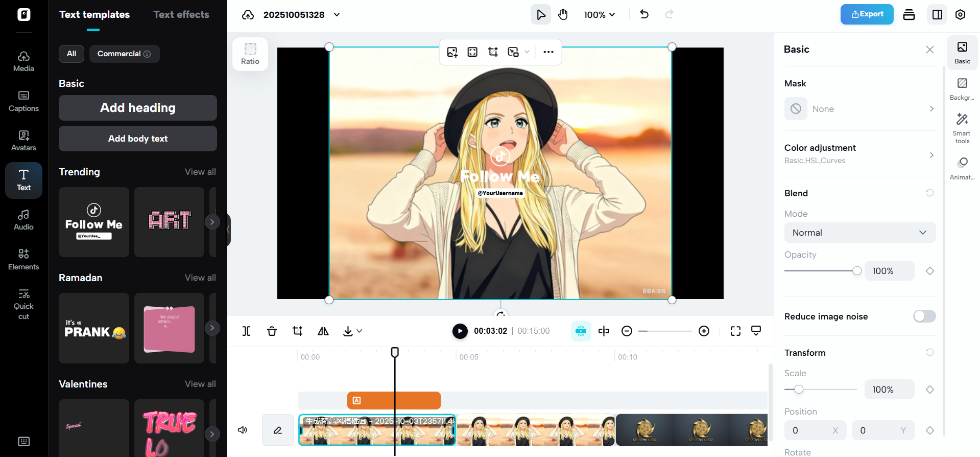Select the Follow Me text template
Viewport: 980px width, 457px height.
tap(94, 222)
